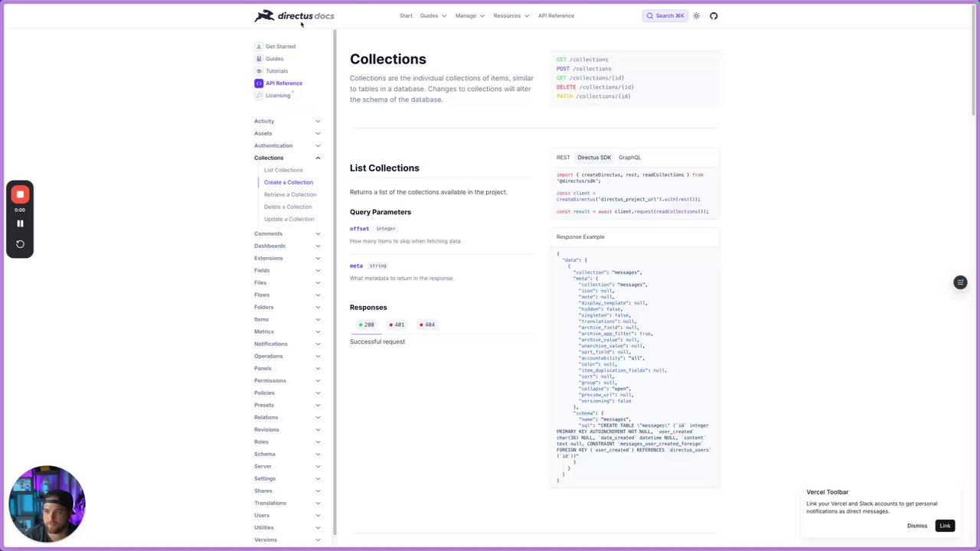This screenshot has height=551, width=980.
Task: Switch to the GraphQL code tab
Action: [x=629, y=158]
